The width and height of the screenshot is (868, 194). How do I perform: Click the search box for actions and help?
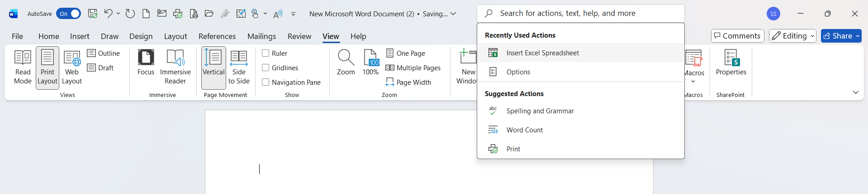[x=580, y=14]
